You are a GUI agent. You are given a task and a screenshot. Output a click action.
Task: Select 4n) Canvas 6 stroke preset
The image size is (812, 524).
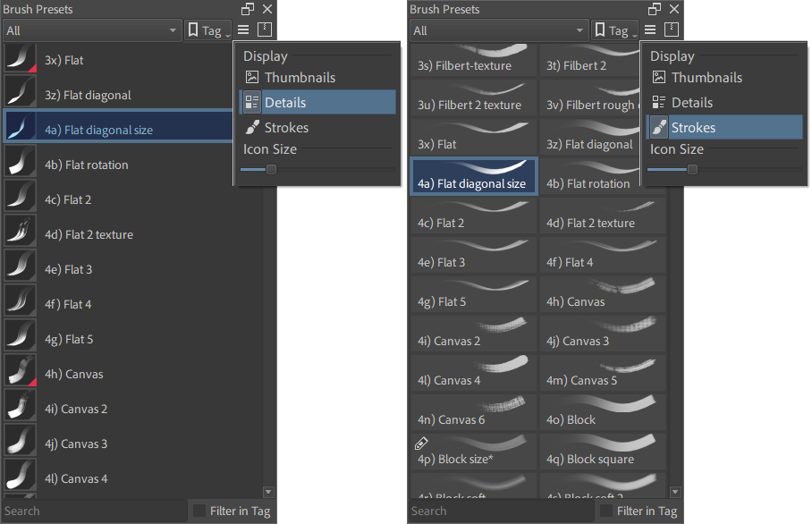tap(474, 412)
